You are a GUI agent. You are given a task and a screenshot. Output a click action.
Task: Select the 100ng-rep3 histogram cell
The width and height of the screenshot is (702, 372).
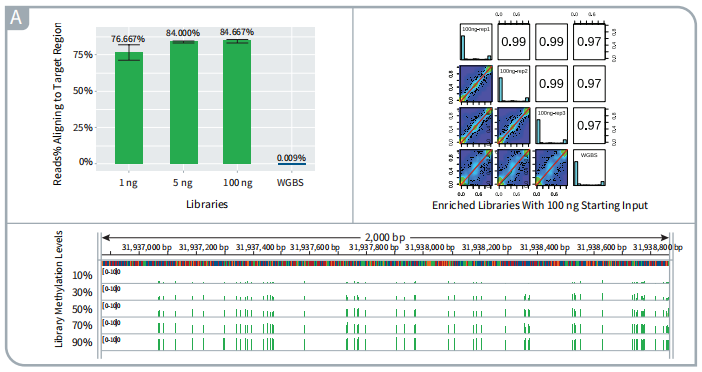point(552,126)
